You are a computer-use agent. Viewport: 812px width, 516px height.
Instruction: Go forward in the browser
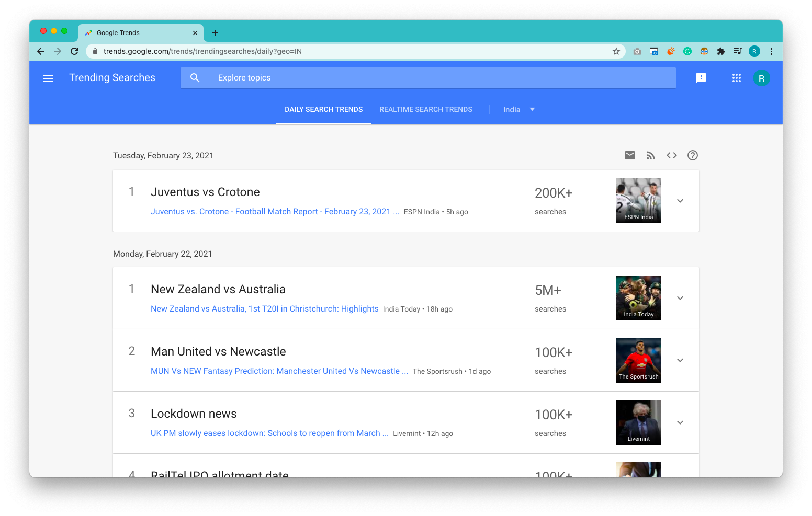tap(58, 51)
